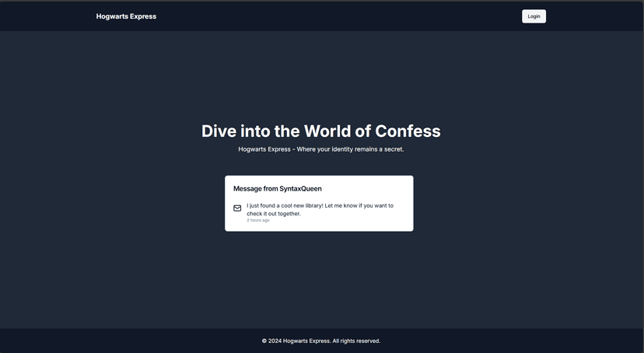
Task: Click the 'Dive into the World of Confess' heading
Action: pyautogui.click(x=320, y=131)
